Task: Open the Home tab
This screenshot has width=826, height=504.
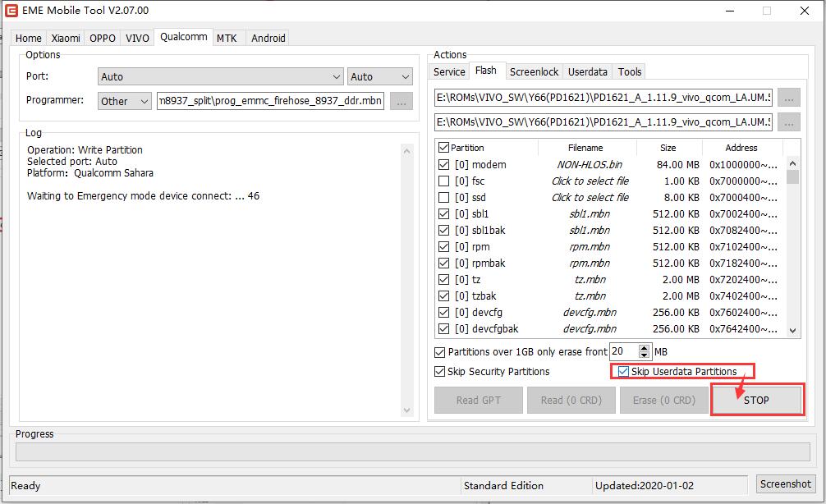Action: [29, 38]
